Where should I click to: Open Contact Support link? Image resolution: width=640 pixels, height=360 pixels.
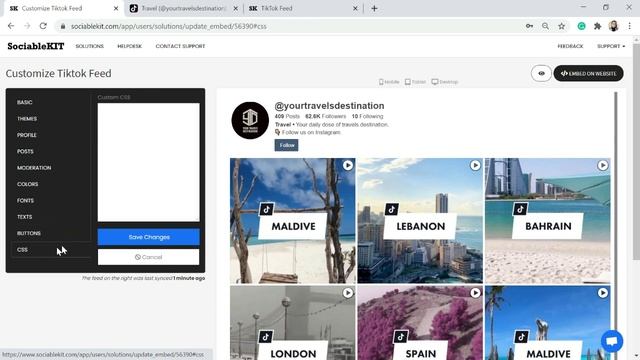tap(180, 46)
